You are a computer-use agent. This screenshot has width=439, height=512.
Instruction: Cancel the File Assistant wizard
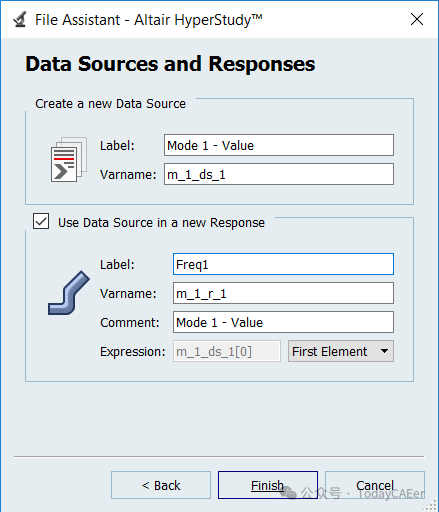(375, 485)
